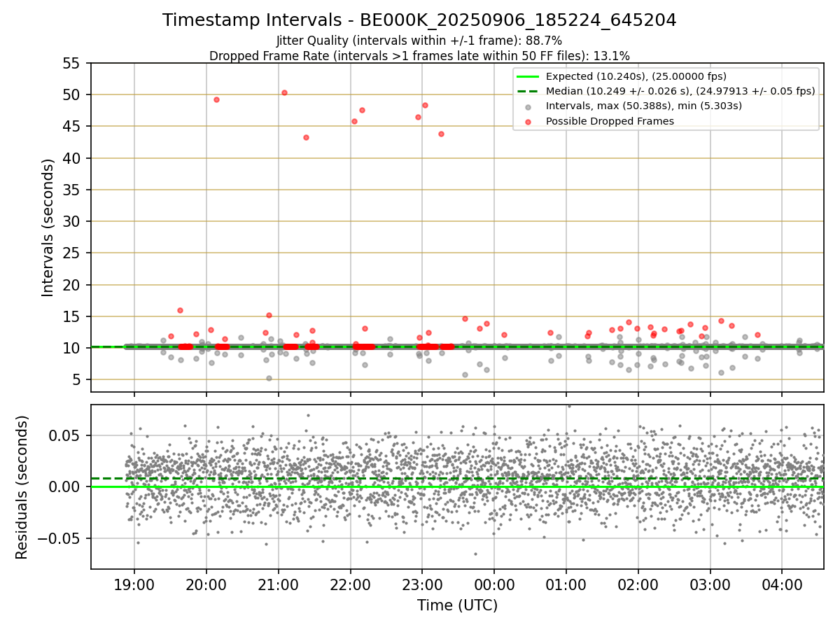The height and width of the screenshot is (630, 840).
Task: Click the gray dot marker in legend
Action: click(x=528, y=106)
